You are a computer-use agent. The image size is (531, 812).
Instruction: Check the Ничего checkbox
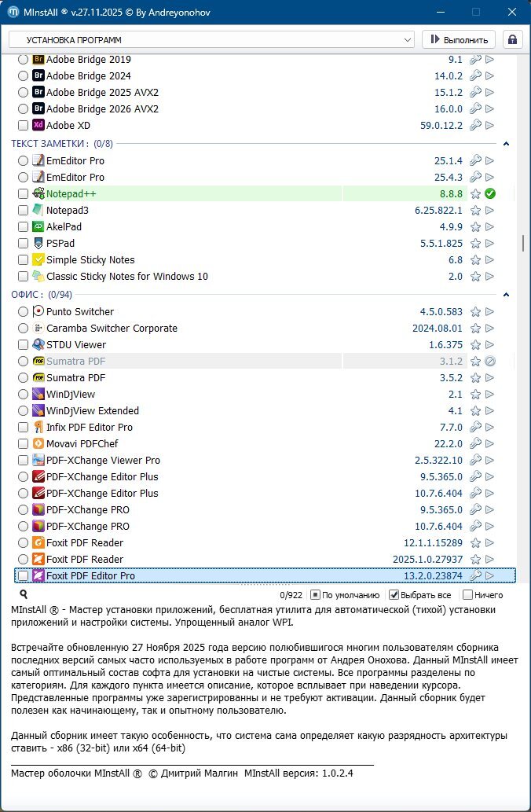point(468,595)
